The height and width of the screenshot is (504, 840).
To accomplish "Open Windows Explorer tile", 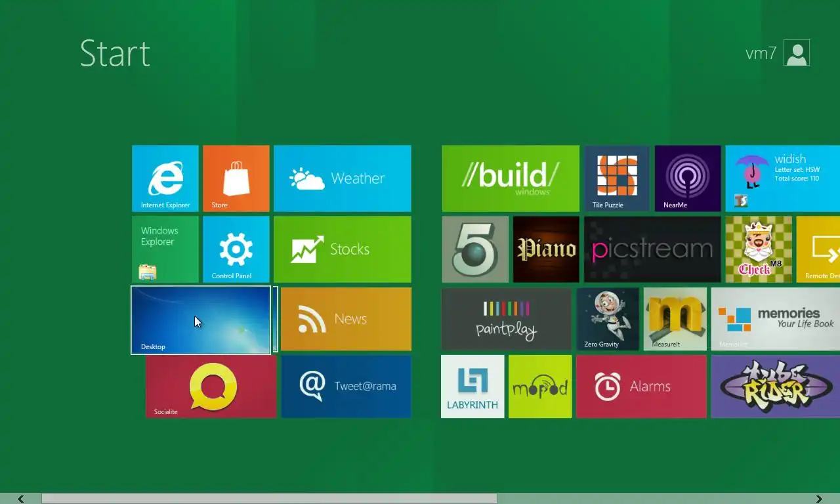I will [165, 249].
